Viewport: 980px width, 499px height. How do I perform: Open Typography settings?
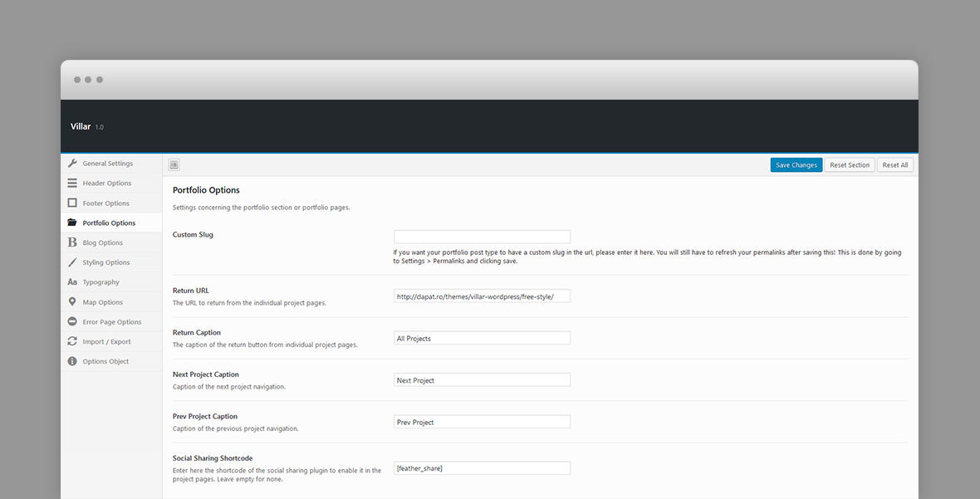(x=111, y=282)
